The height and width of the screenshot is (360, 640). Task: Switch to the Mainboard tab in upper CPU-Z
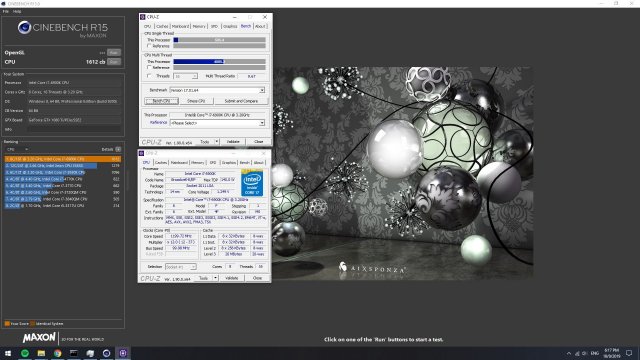[180, 26]
